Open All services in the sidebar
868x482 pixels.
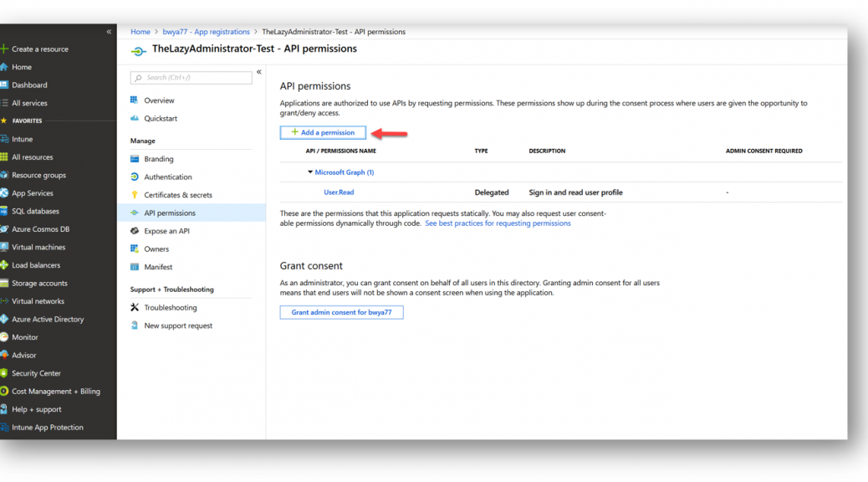click(29, 103)
